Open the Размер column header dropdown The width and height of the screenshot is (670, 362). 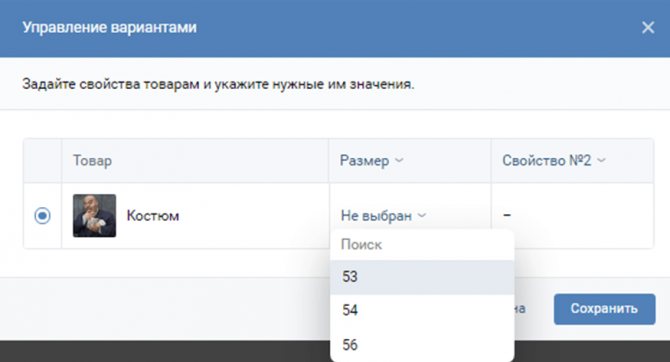pos(371,161)
